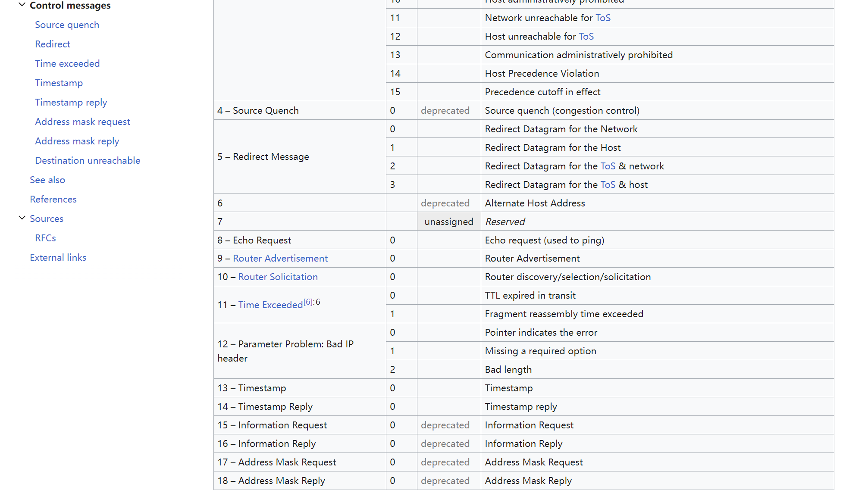This screenshot has width=868, height=490.
Task: Click the '4 – Source Quench' type cell
Action: pyautogui.click(x=300, y=110)
